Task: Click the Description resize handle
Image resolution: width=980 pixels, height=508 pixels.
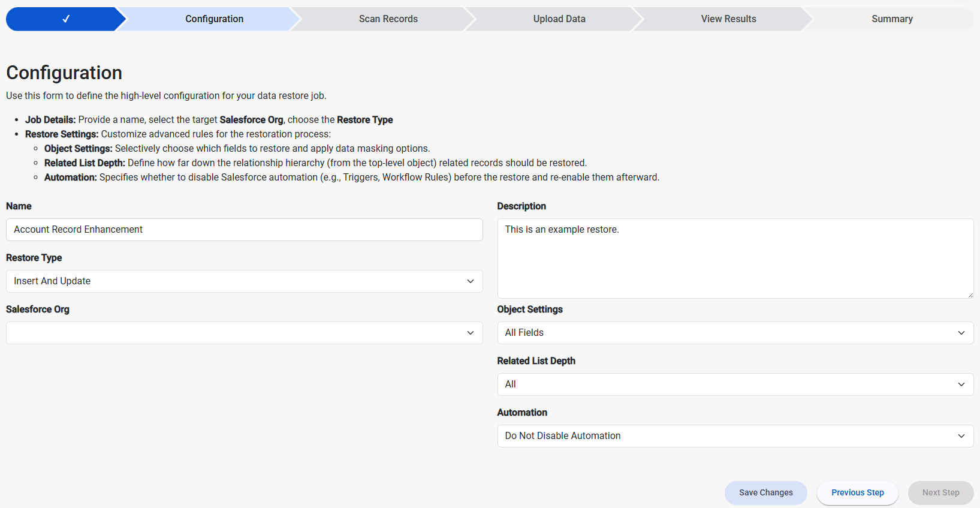Action: pyautogui.click(x=970, y=295)
